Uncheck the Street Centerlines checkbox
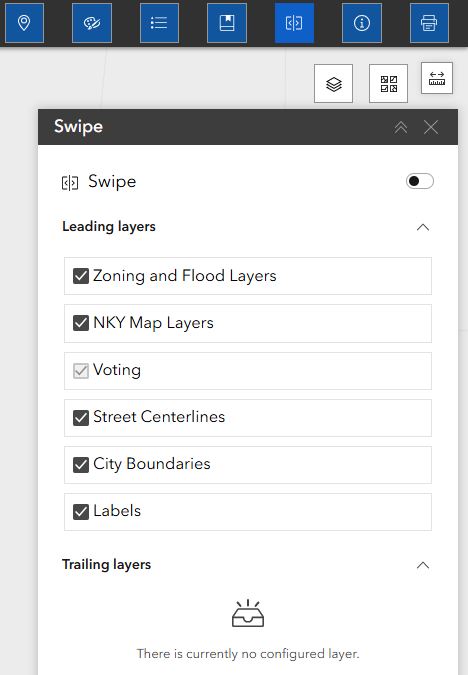468x675 pixels. tap(81, 417)
